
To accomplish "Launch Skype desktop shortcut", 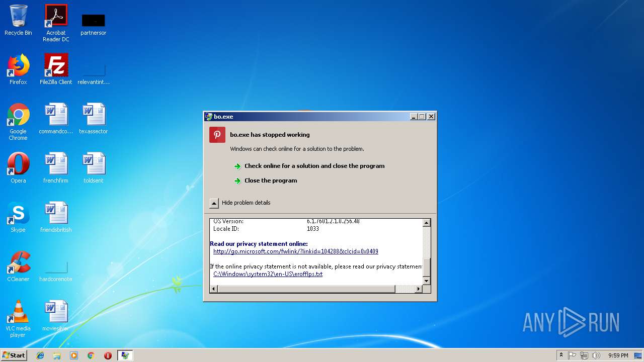I will 18,217.
